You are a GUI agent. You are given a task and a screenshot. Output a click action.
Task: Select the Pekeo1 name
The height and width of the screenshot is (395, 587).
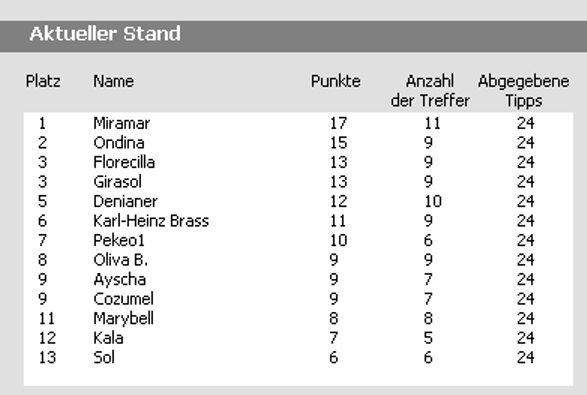[x=119, y=240]
